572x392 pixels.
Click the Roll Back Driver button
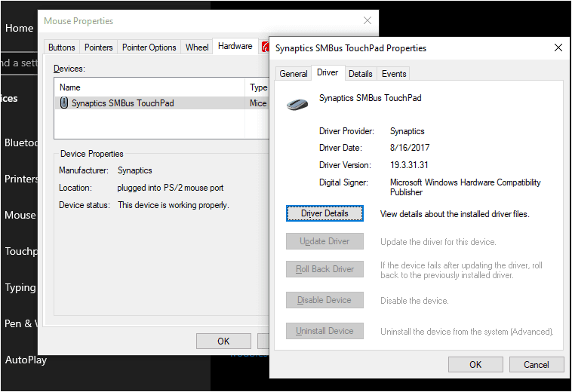[x=324, y=269]
